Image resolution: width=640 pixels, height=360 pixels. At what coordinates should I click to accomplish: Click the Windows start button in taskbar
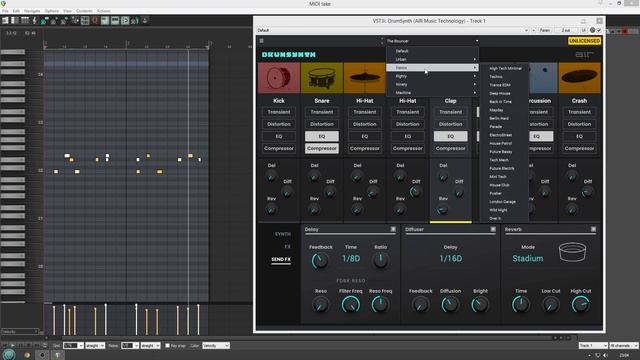coord(9,355)
